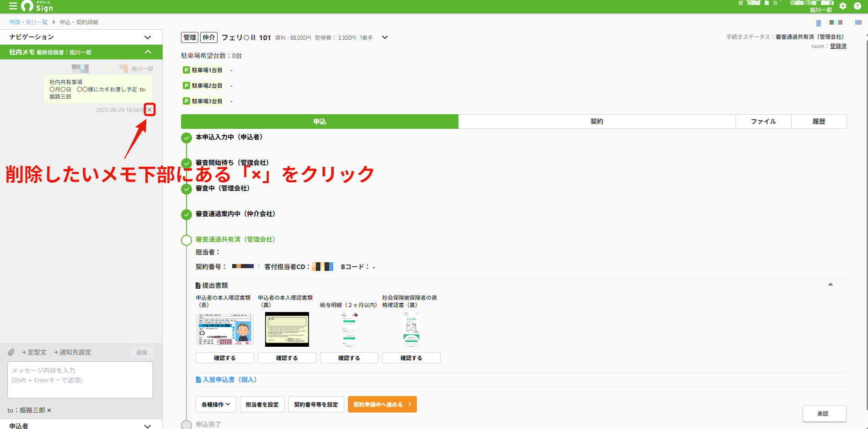Viewport: 868px width, 429px height.
Task: Click the 審査通過共有済（管理会社） step label
Action: click(235, 239)
